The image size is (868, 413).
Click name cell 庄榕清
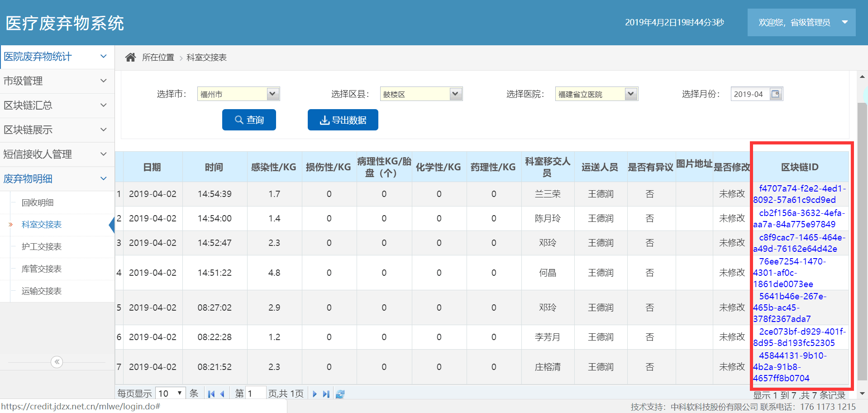(x=548, y=367)
